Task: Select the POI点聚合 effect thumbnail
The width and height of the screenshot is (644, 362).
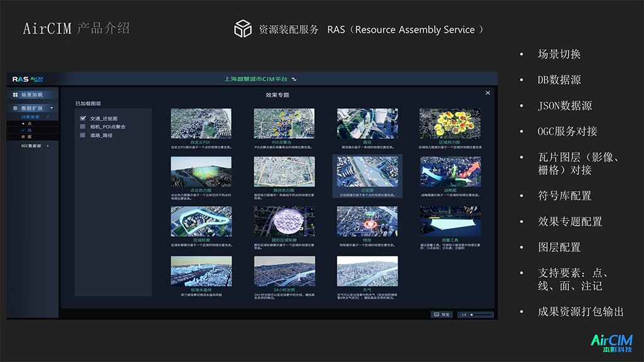Action: (284, 124)
